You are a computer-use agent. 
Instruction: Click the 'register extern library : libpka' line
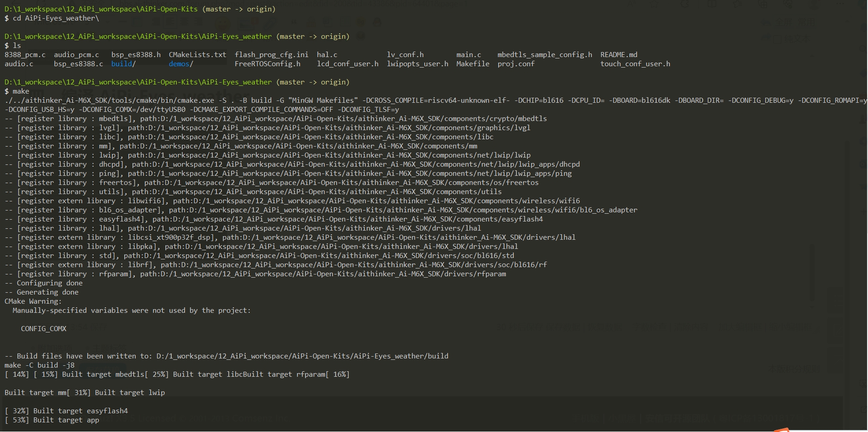tap(261, 247)
